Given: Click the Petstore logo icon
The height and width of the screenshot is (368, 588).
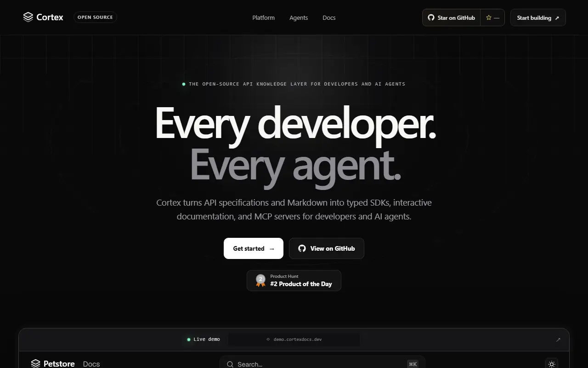Looking at the screenshot, I should pyautogui.click(x=35, y=364).
